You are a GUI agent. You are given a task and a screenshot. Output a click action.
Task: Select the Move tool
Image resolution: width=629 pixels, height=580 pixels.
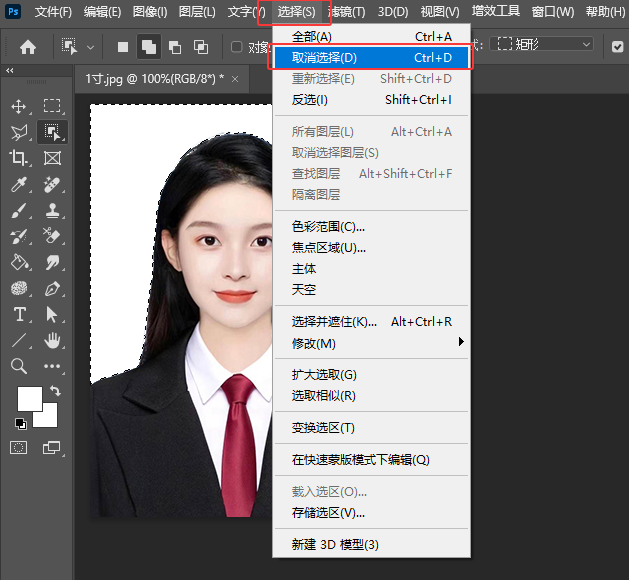coord(19,106)
